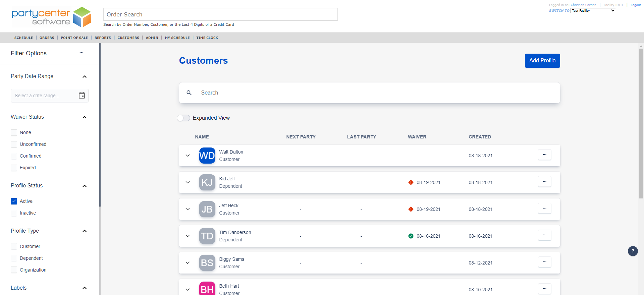Viewport: 644px width, 295px height.
Task: Click the search magnifier icon
Action: coord(189,93)
